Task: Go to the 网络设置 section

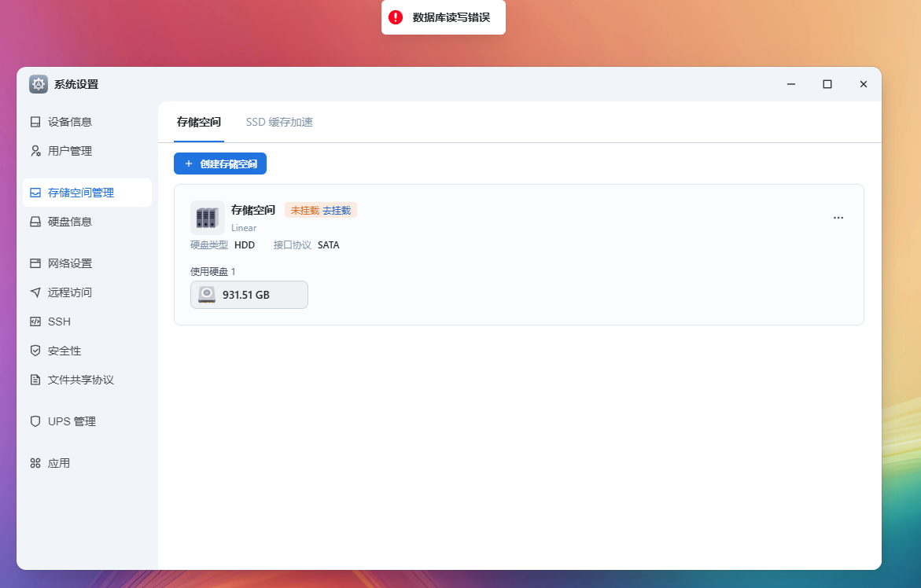Action: pyautogui.click(x=87, y=263)
